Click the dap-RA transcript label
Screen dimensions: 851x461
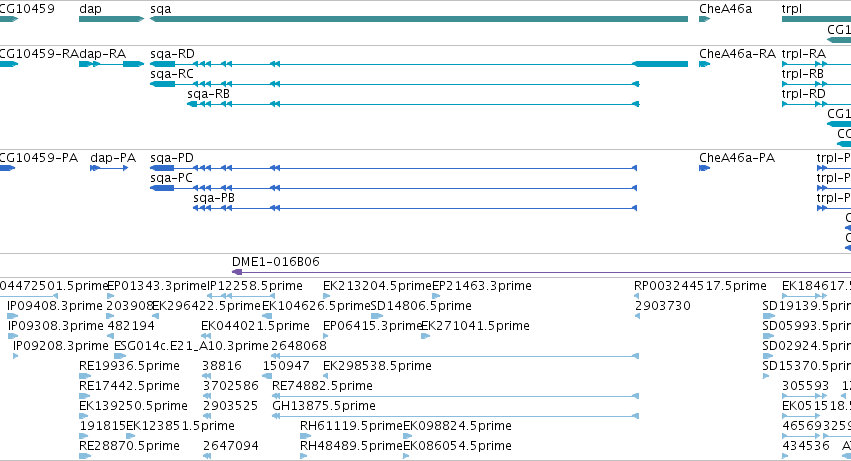tap(103, 54)
